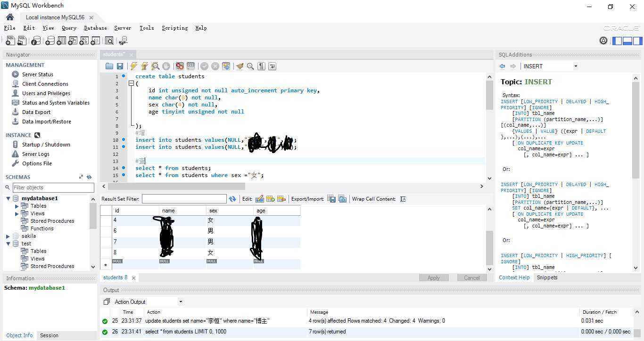Open SQL script file icon
The height and width of the screenshot is (341, 644).
pyautogui.click(x=22, y=41)
